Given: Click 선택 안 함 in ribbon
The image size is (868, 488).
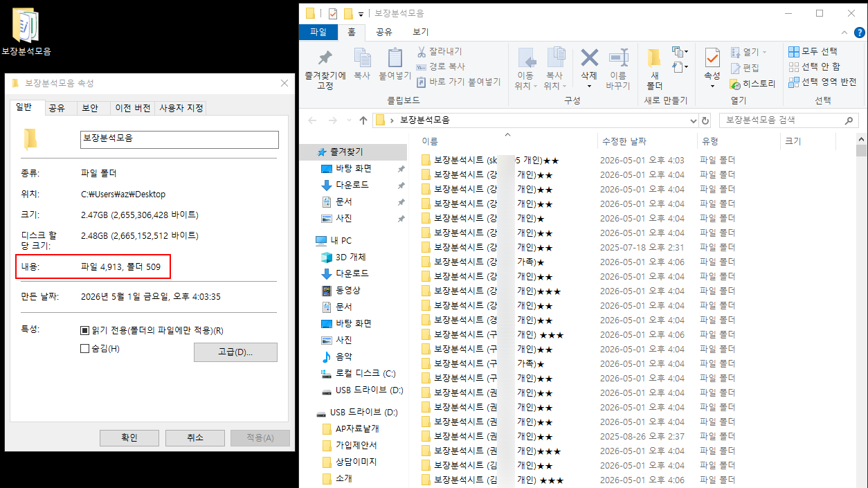Looking at the screenshot, I should 814,66.
